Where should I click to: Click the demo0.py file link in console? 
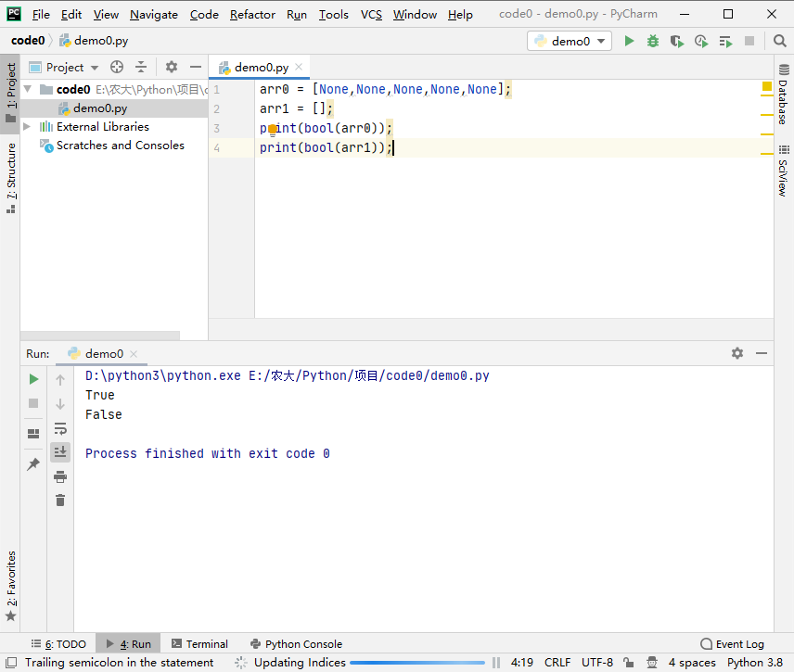pyautogui.click(x=368, y=375)
